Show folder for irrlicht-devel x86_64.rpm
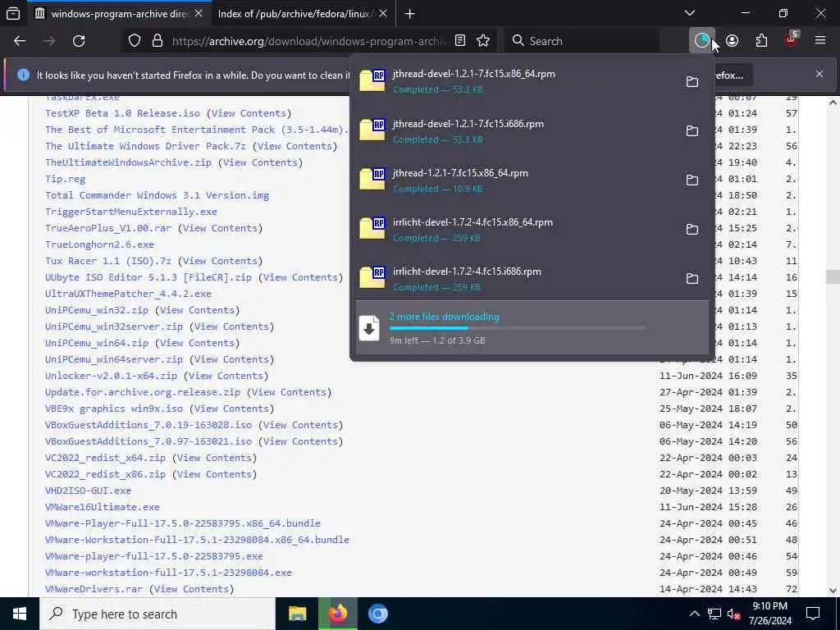The image size is (840, 630). tap(692, 230)
